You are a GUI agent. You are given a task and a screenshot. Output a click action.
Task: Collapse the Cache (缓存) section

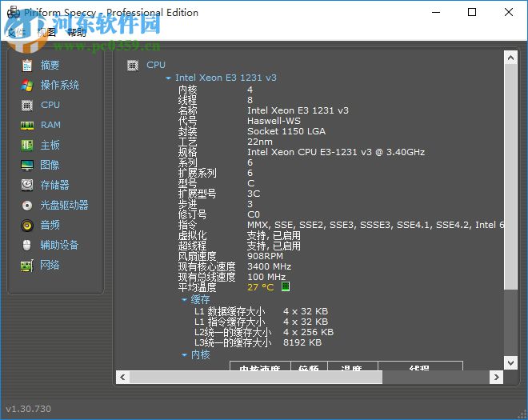(184, 299)
